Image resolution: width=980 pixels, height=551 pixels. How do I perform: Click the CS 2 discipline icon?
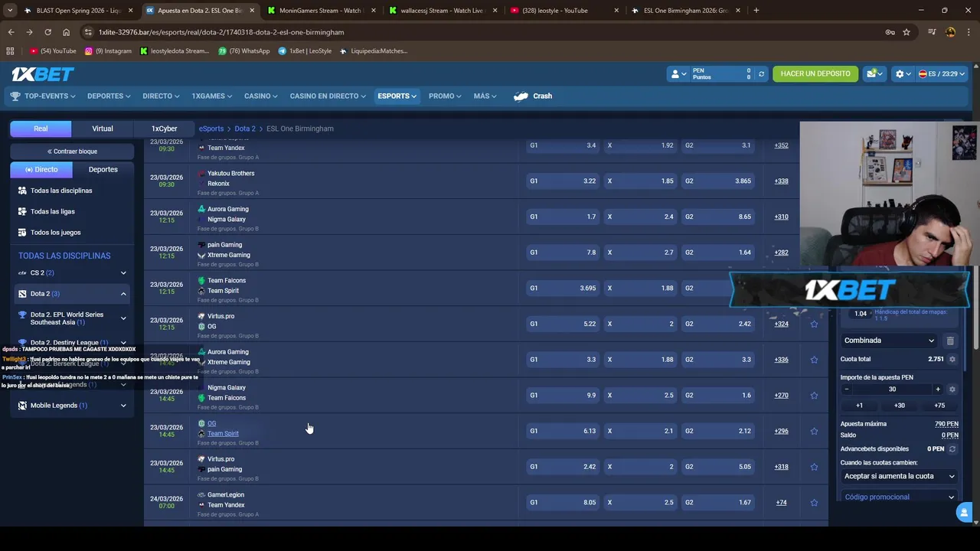(x=22, y=273)
